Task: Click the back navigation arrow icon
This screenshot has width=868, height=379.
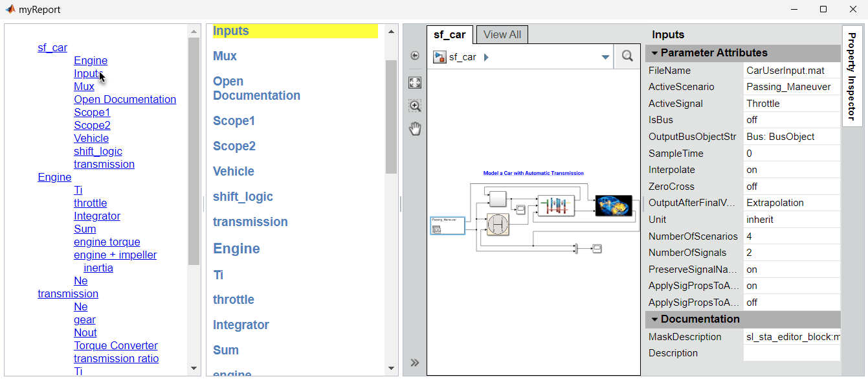Action: tap(415, 56)
